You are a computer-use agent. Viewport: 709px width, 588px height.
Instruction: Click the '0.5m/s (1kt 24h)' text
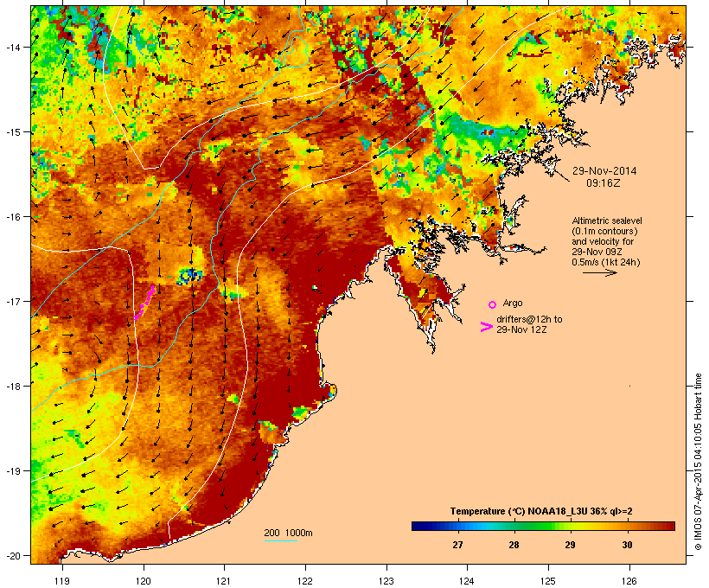coord(606,262)
